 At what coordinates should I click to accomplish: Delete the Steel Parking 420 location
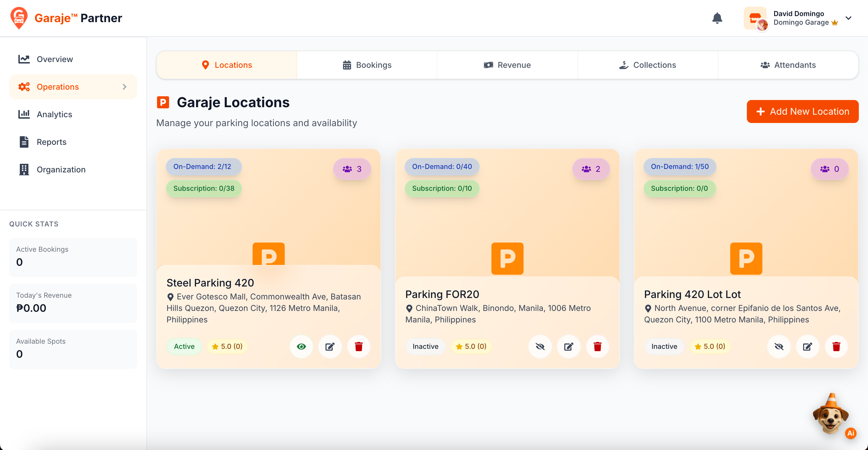point(359,347)
